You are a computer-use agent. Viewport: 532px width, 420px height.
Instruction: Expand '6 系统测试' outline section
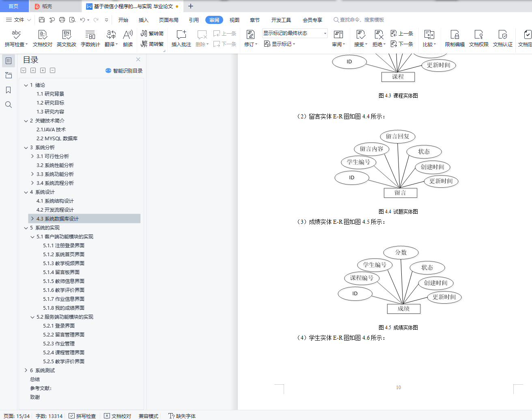click(x=26, y=370)
